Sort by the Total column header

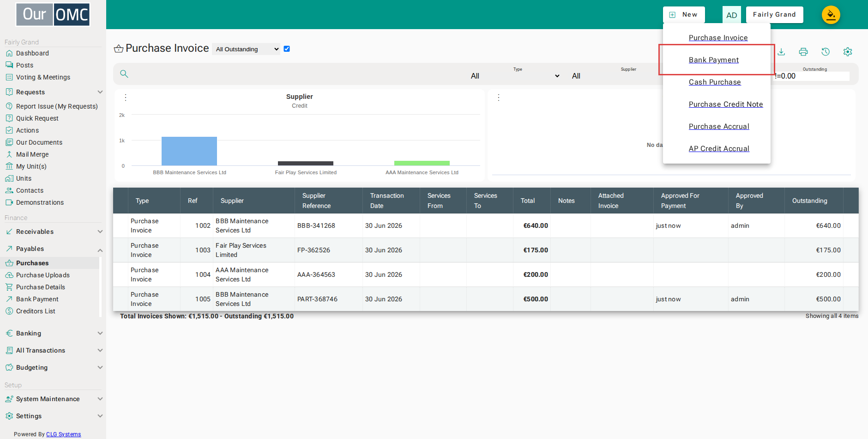(x=528, y=201)
